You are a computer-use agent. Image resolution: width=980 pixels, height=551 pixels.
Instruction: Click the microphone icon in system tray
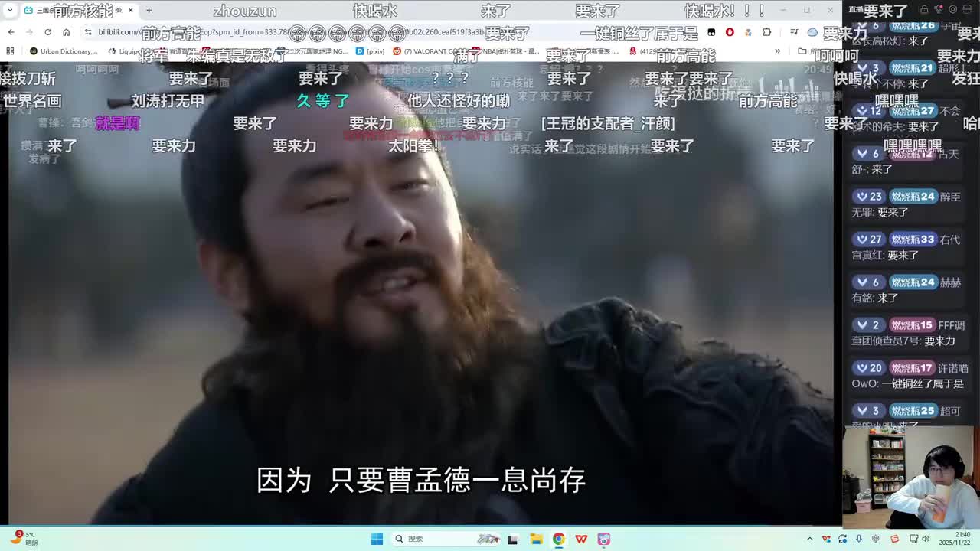click(x=859, y=539)
